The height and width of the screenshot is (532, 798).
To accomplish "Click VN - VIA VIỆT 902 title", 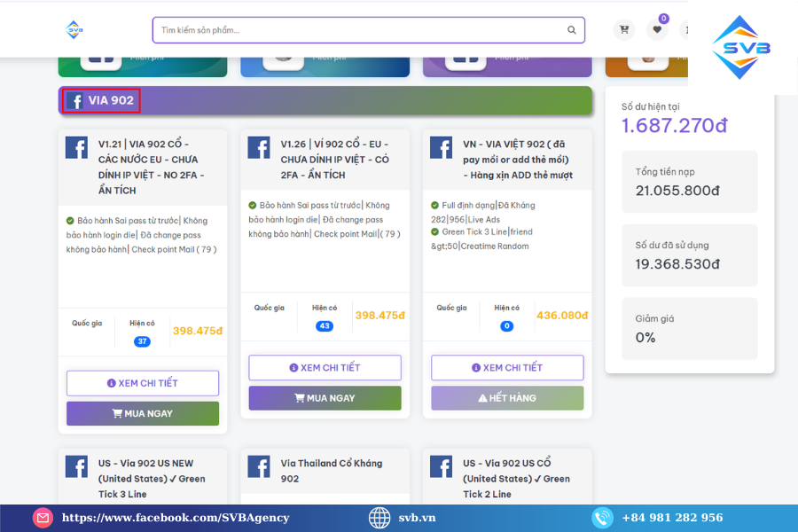I will [518, 160].
